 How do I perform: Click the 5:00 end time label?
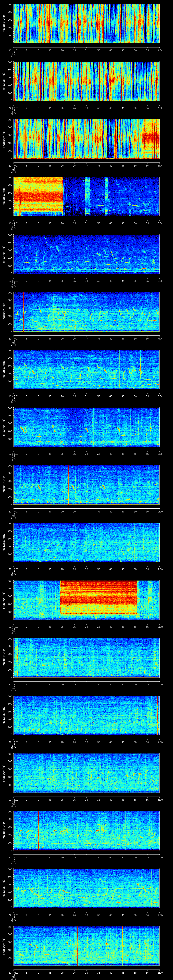[160, 223]
